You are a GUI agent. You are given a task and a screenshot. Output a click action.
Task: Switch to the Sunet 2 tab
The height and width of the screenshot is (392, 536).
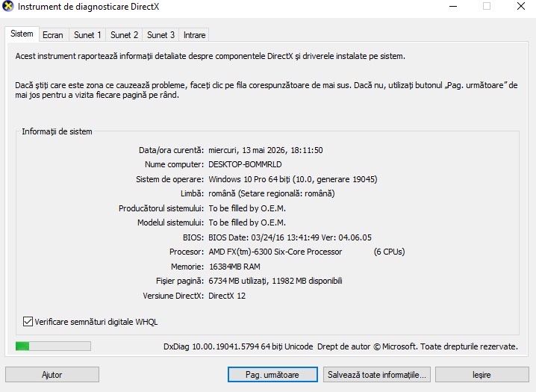[124, 35]
